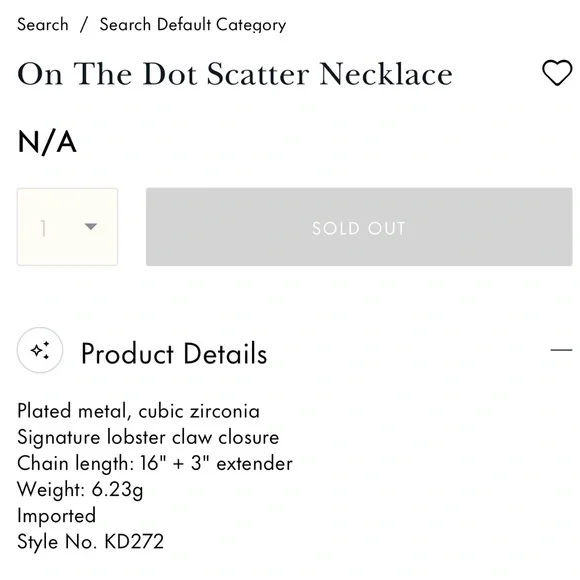
Task: Click the Sold Out button
Action: click(x=359, y=227)
